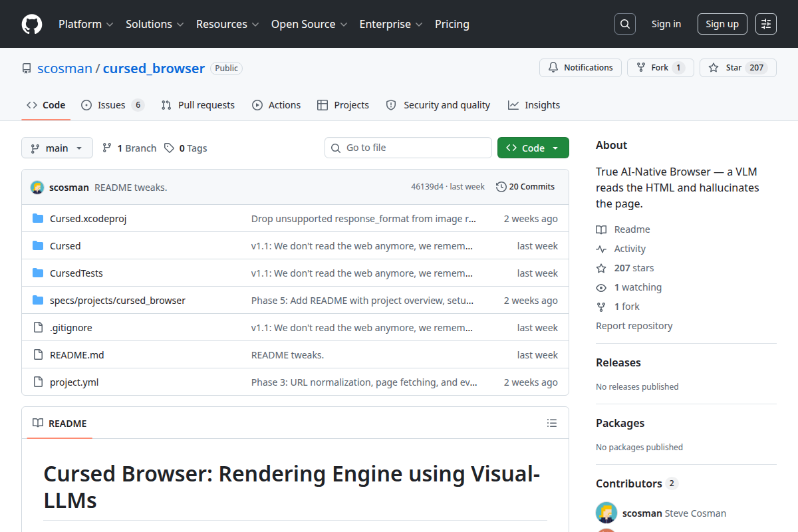Viewport: 798px width, 532px height.
Task: Open the Notifications bell button
Action: [x=581, y=68]
